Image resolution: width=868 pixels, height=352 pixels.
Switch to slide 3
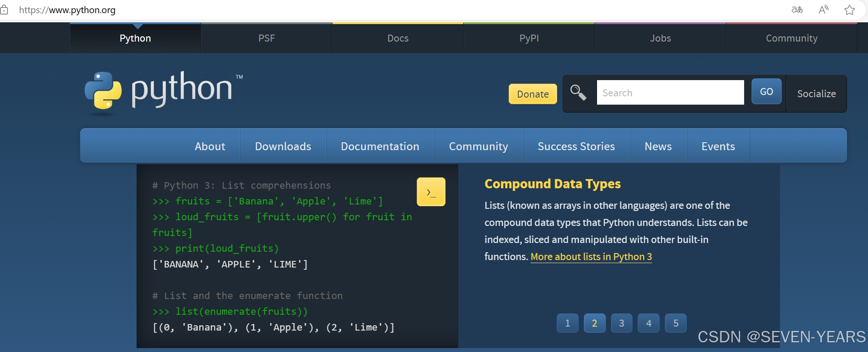click(x=622, y=323)
